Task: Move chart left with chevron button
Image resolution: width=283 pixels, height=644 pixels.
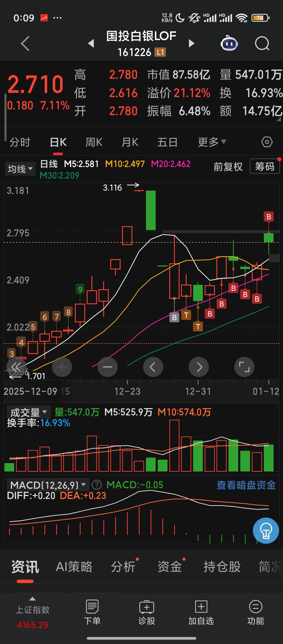Action: [153, 367]
